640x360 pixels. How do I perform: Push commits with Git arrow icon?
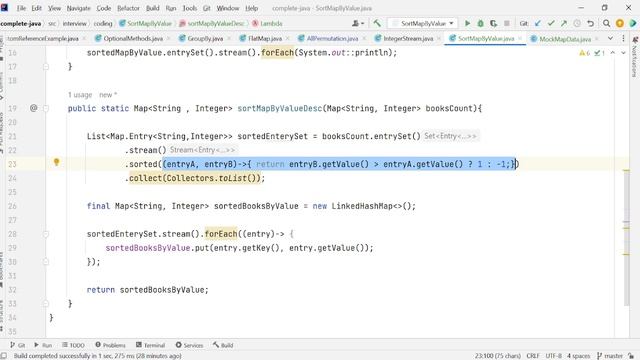[564, 23]
